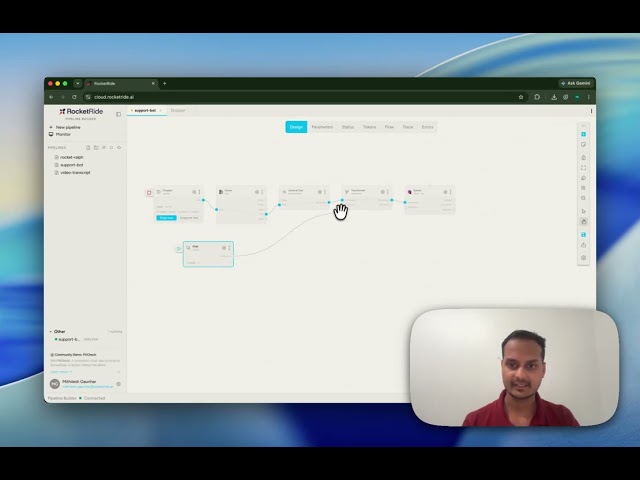Open the browser tab list dropdown arrow
The height and width of the screenshot is (480, 640).
(78, 83)
